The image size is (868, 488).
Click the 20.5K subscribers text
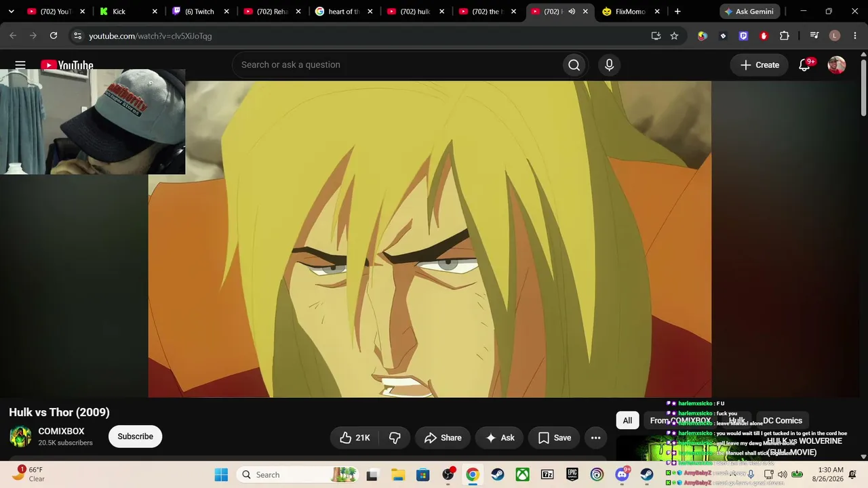65,443
